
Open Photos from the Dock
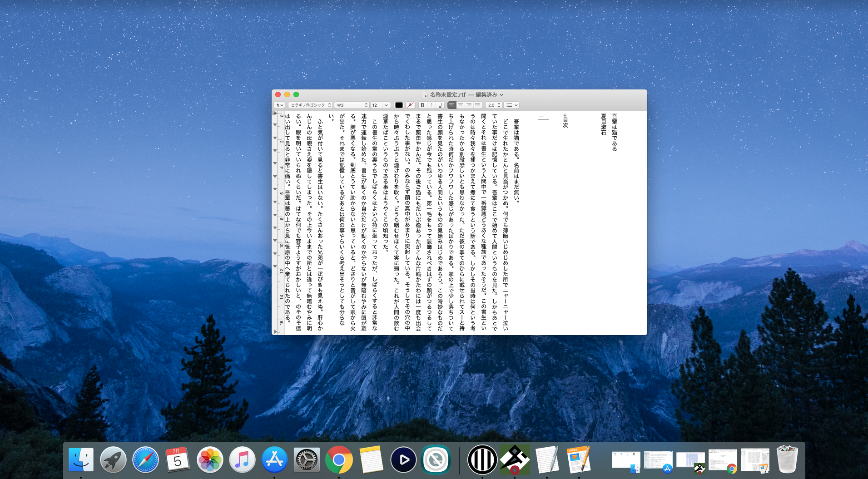tap(210, 459)
